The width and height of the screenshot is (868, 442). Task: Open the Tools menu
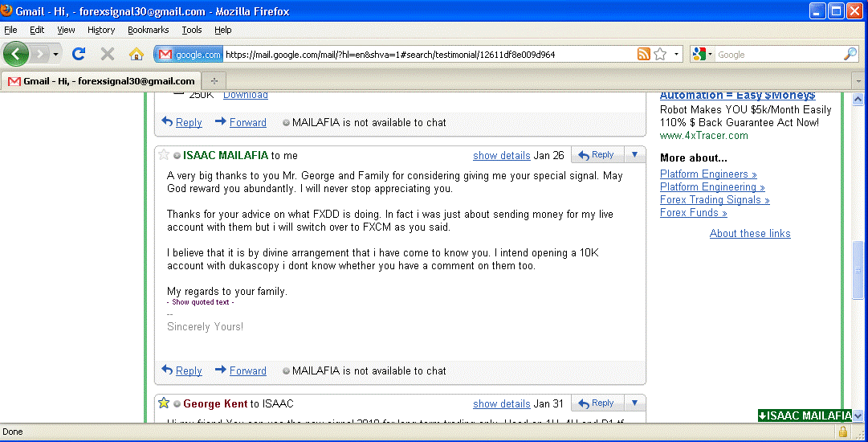[x=192, y=30]
